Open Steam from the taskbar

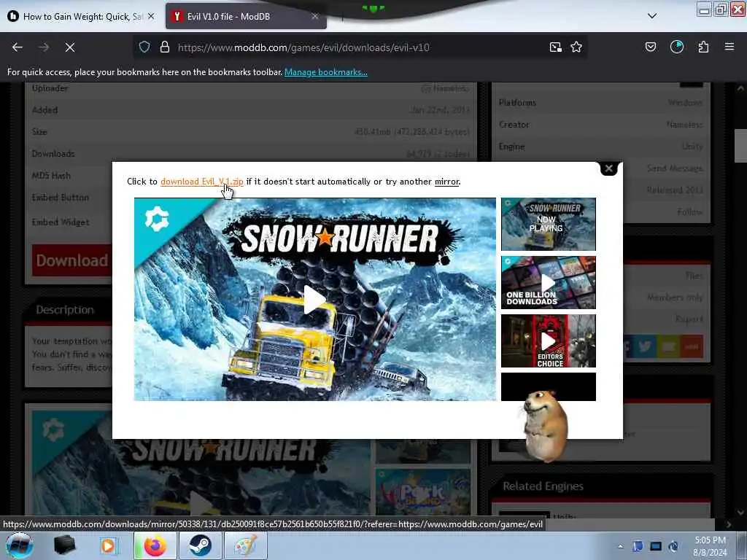(x=200, y=545)
